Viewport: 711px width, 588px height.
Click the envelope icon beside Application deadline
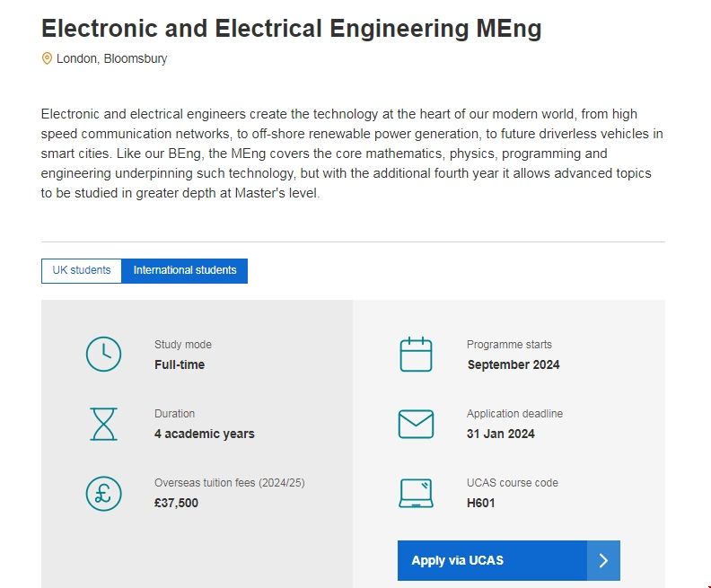[416, 424]
